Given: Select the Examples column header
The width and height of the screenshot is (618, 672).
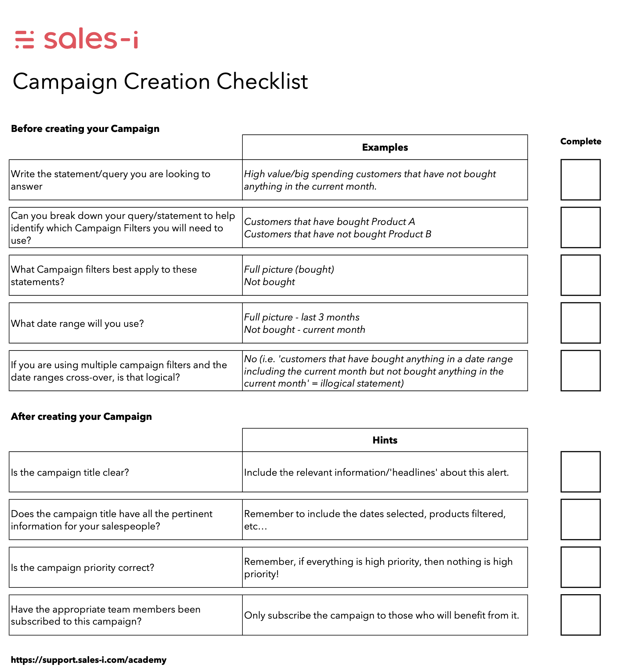Looking at the screenshot, I should point(385,147).
